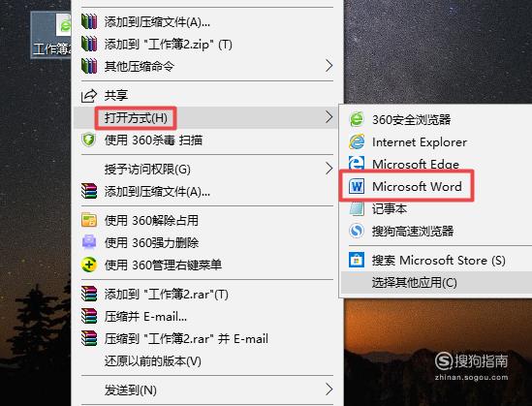Image resolution: width=532 pixels, height=406 pixels.
Task: Choose 还原以前的版本(V)
Action: click(207, 360)
